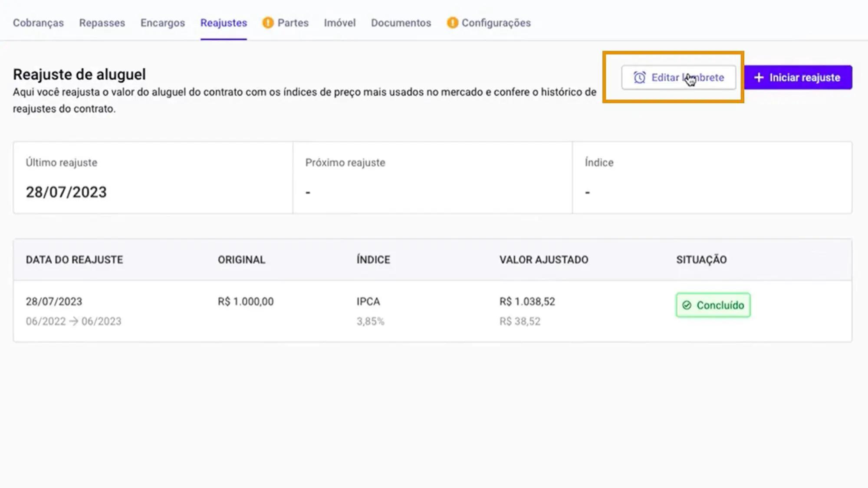868x488 pixels.
Task: Open the Cobranças tab
Action: (38, 23)
